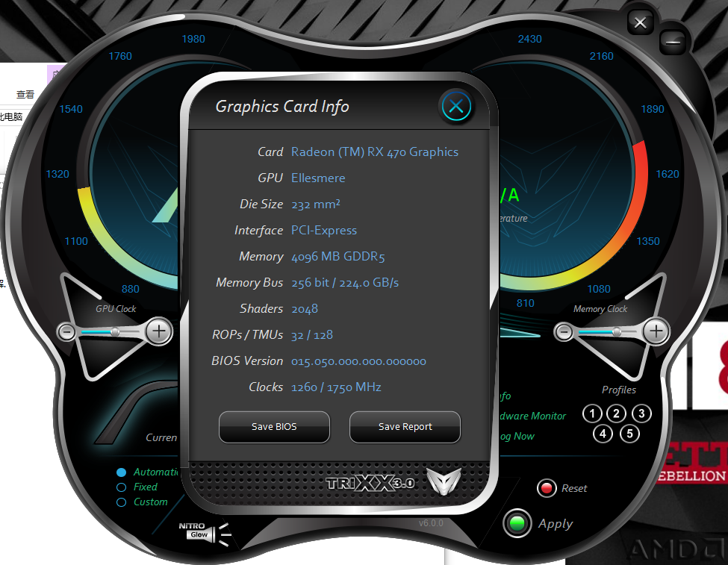Close the TRIXX main window
The width and height of the screenshot is (728, 565).
pyautogui.click(x=640, y=22)
